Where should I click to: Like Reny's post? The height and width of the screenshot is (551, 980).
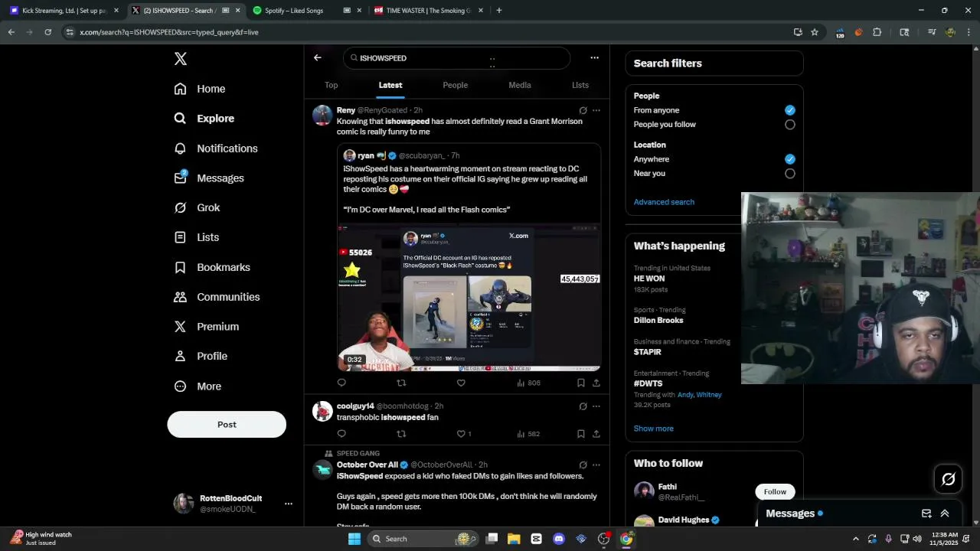click(461, 383)
